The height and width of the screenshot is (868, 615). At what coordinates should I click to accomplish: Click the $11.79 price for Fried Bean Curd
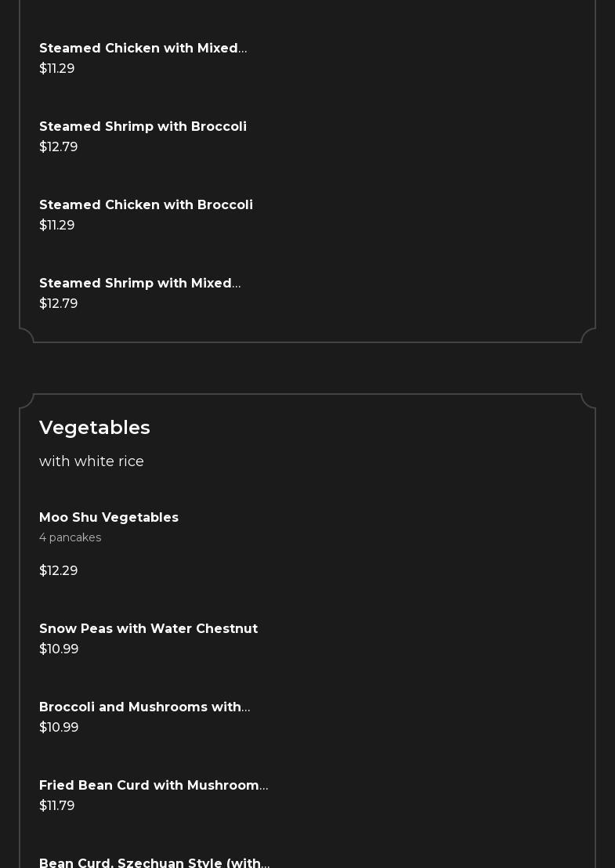point(57,806)
